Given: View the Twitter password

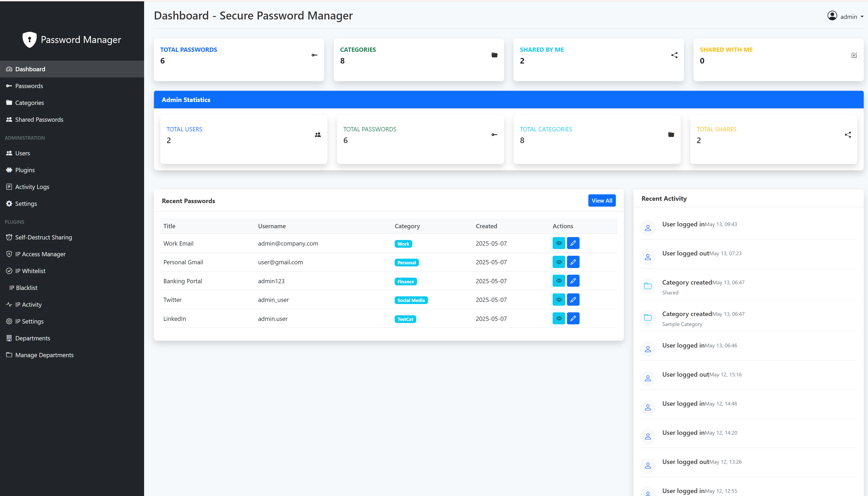Looking at the screenshot, I should [558, 300].
